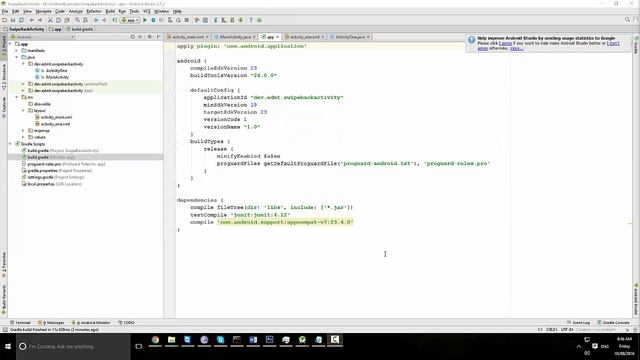Click the Cortana search box
Screen dimensions: 640x360
click(x=73, y=346)
